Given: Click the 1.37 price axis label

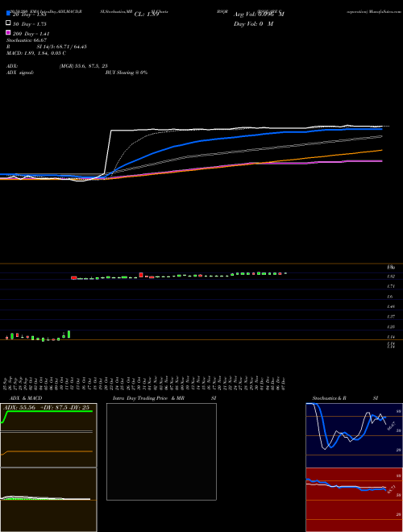Looking at the screenshot, I should [391, 317].
